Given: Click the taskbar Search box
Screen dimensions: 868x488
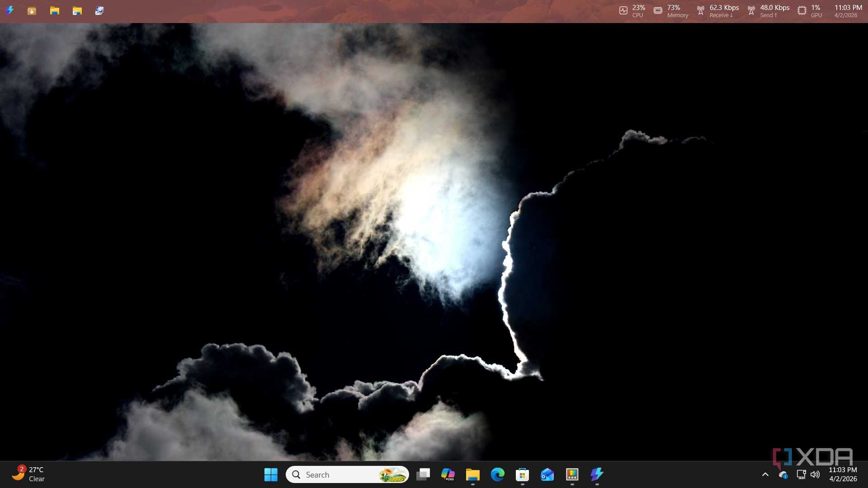Looking at the screenshot, I should pos(347,474).
